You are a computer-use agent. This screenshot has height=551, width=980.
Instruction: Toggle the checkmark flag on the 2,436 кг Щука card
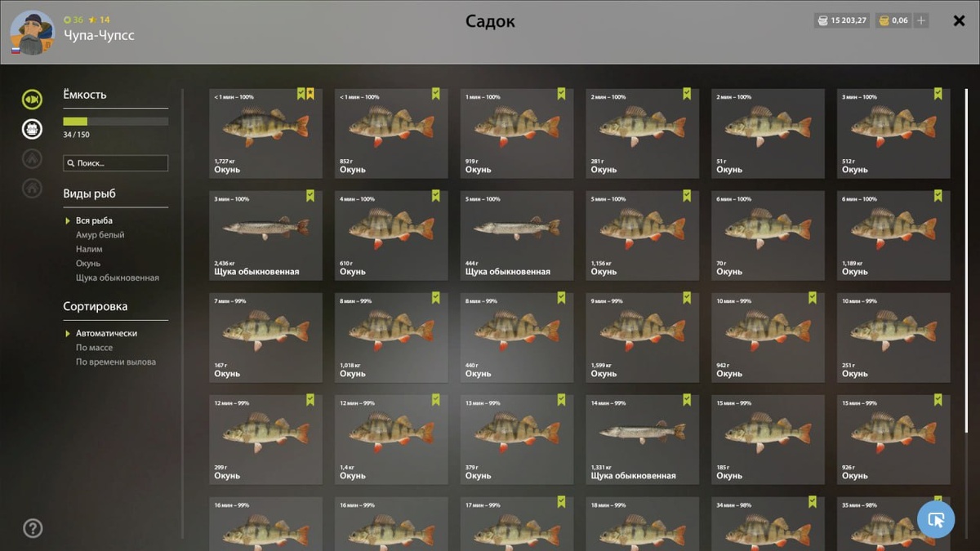[x=310, y=196]
